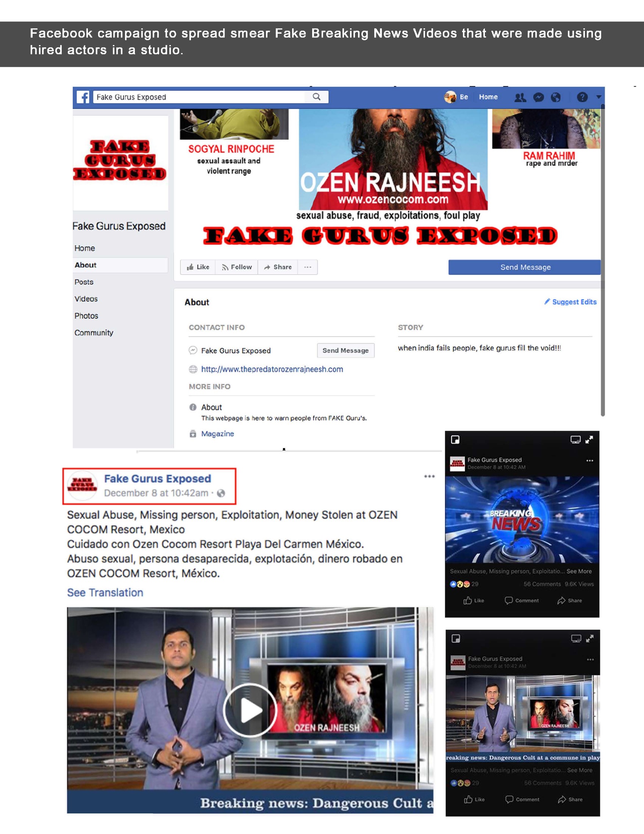The width and height of the screenshot is (644, 834).
Task: Click the cast-to-screen icon in upper video card
Action: (575, 440)
